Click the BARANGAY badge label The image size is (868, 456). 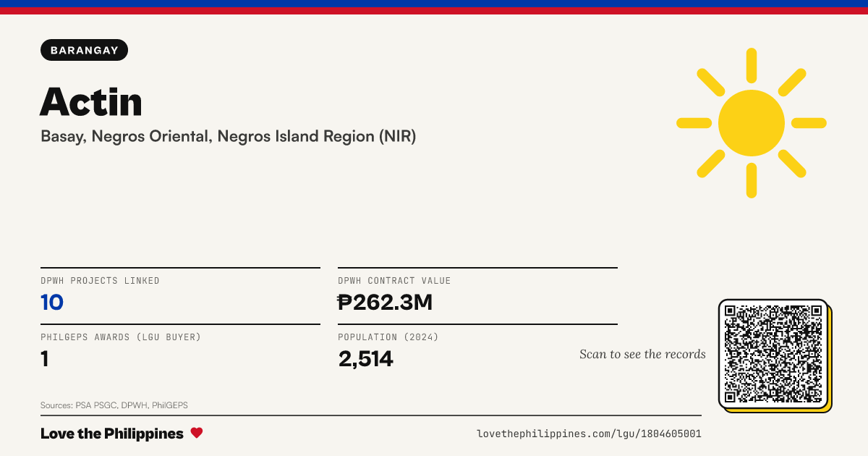click(85, 50)
